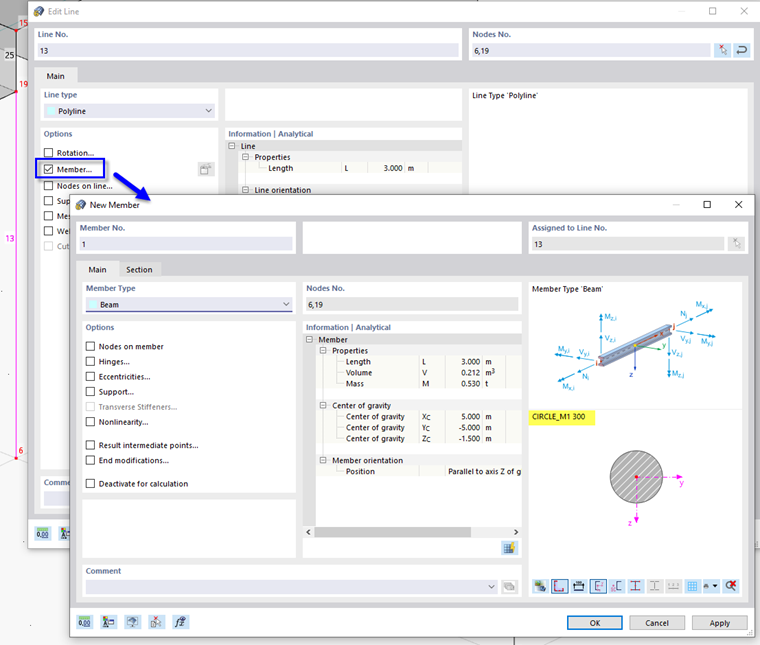Viewport: 760px width, 645px height.
Task: Click the section library image icon below section preview
Action: tap(540, 586)
